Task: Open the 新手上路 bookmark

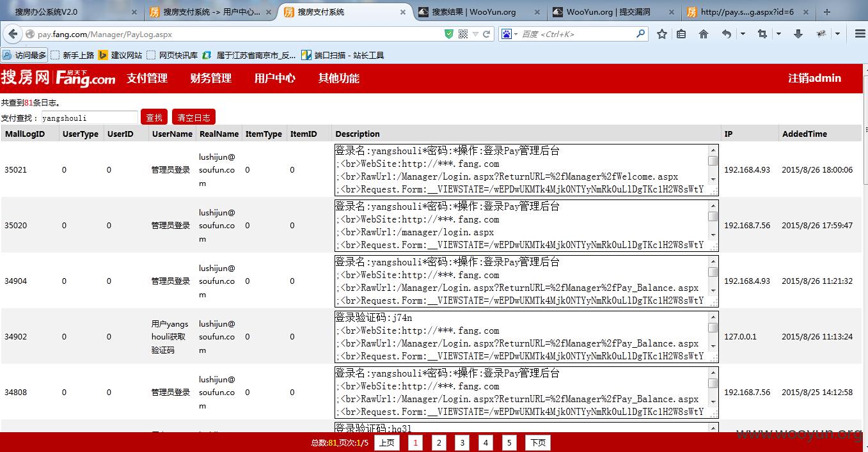Action: pyautogui.click(x=72, y=55)
